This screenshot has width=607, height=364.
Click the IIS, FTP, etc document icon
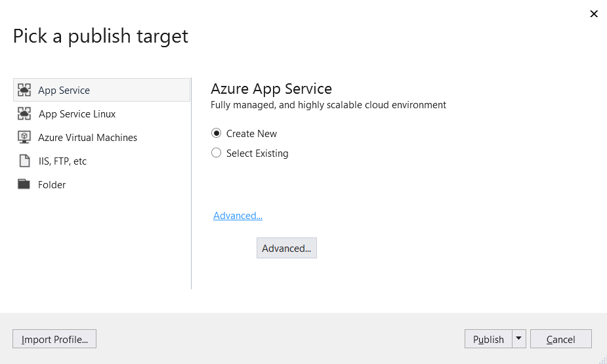pyautogui.click(x=24, y=161)
